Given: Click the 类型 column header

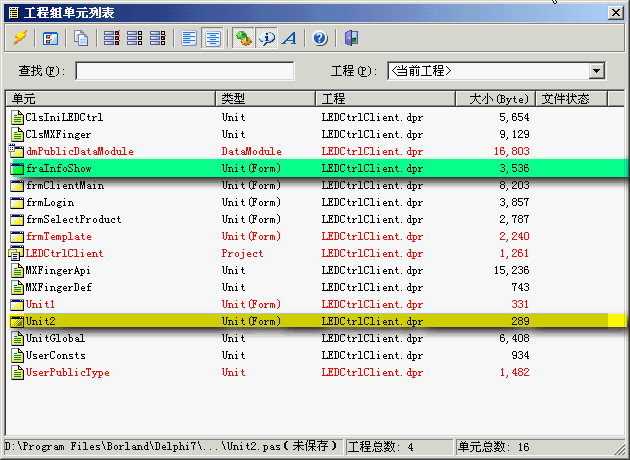Looking at the screenshot, I should tap(266, 99).
